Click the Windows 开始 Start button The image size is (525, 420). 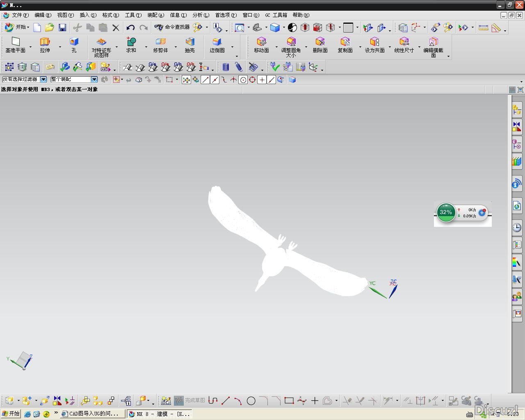[11, 414]
